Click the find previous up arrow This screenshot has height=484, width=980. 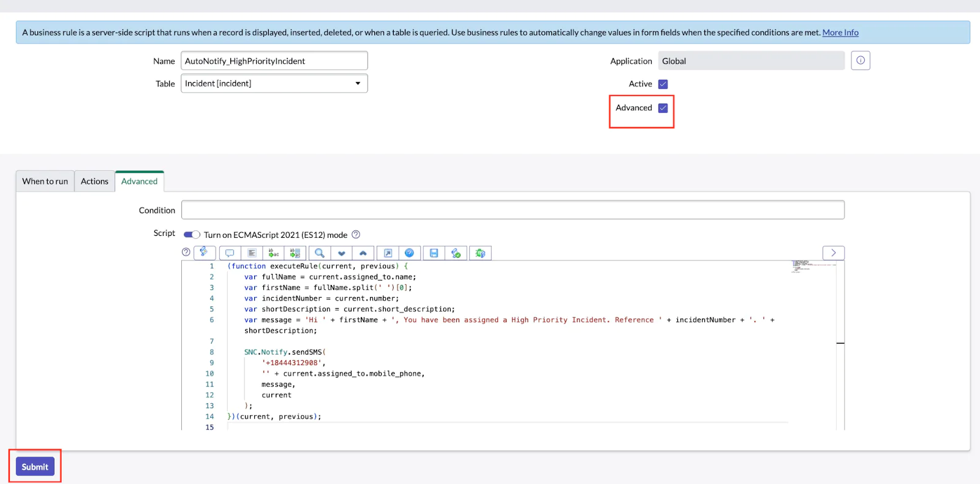[x=363, y=253]
